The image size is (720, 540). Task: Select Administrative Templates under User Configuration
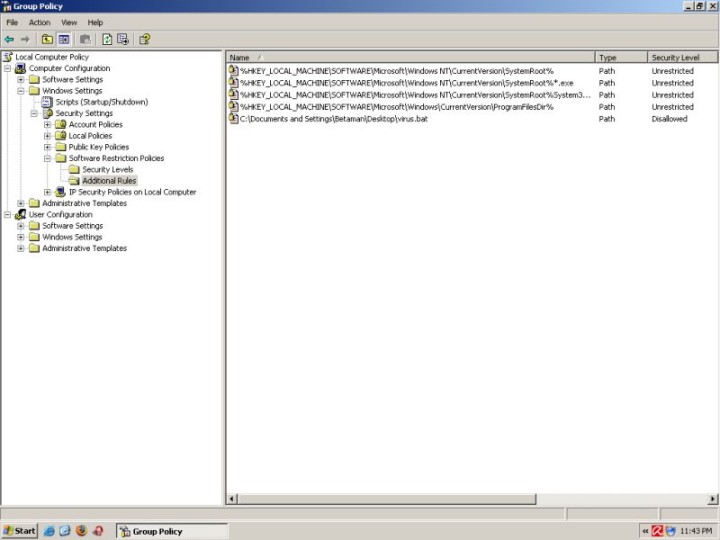click(x=84, y=248)
